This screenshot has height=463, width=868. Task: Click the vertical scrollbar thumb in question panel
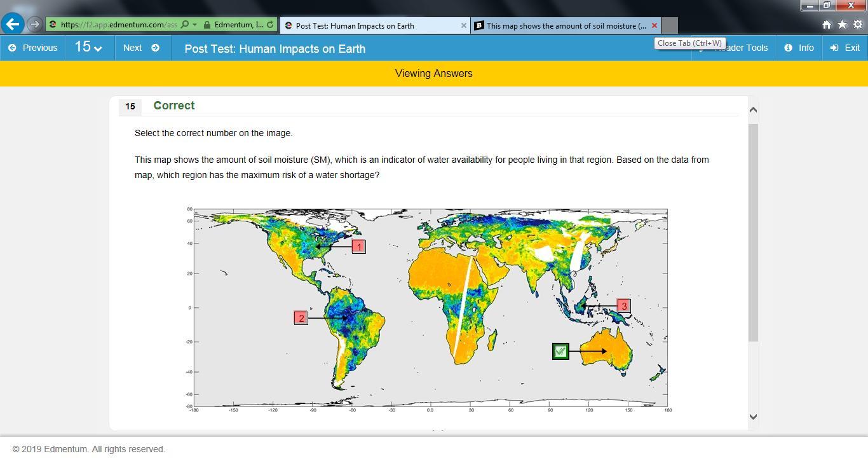point(753,232)
